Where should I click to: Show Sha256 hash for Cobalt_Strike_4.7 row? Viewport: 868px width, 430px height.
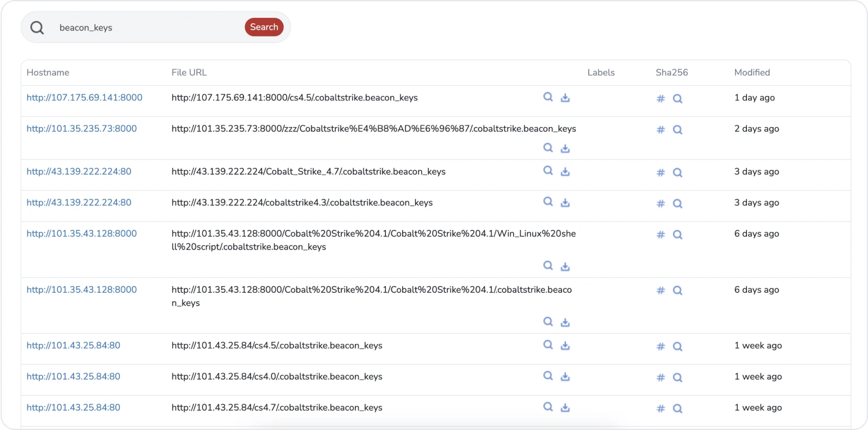(x=660, y=173)
